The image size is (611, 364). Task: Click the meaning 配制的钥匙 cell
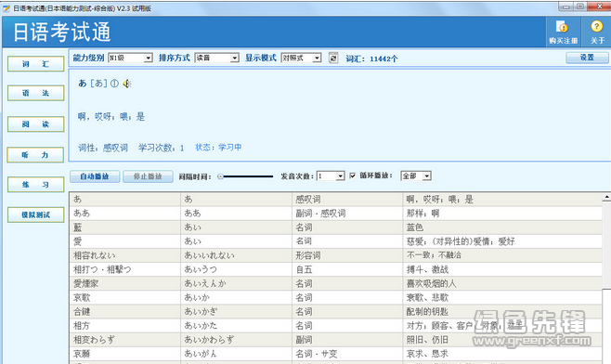pyautogui.click(x=502, y=311)
